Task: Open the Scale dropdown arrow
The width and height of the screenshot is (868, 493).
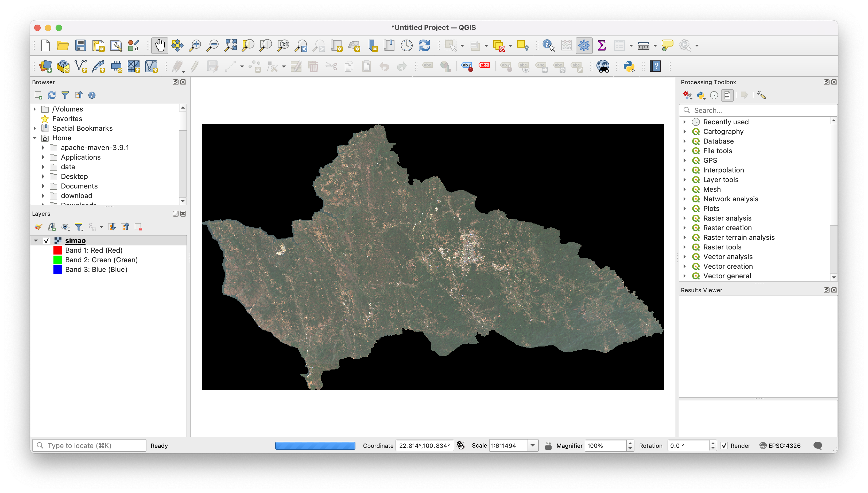Action: [x=533, y=446]
